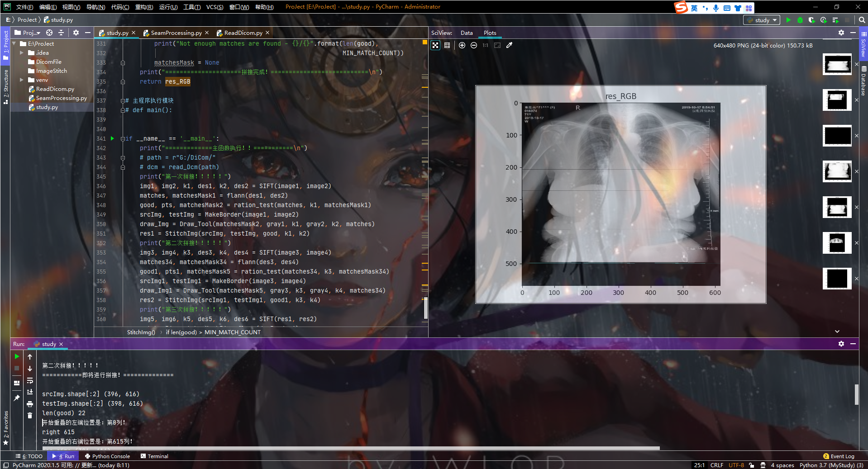Image resolution: width=868 pixels, height=469 pixels.
Task: Select the first plot thumbnail on the right
Action: click(x=837, y=64)
